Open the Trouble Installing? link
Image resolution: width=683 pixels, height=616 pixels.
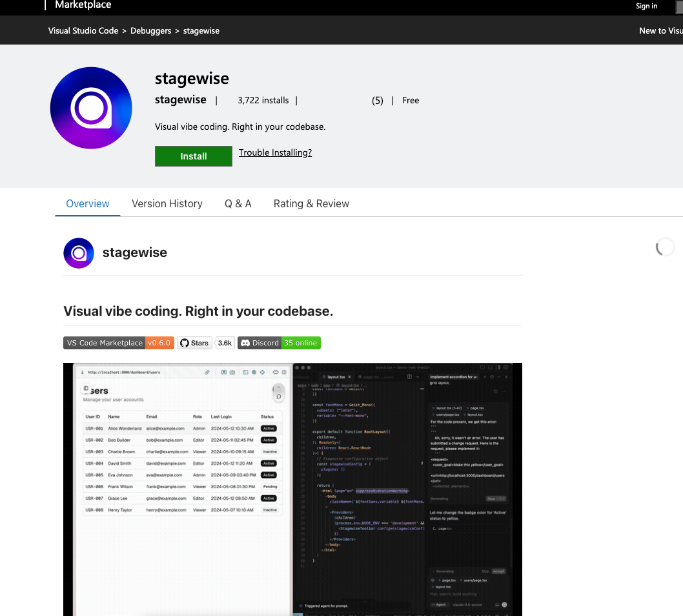coord(275,152)
